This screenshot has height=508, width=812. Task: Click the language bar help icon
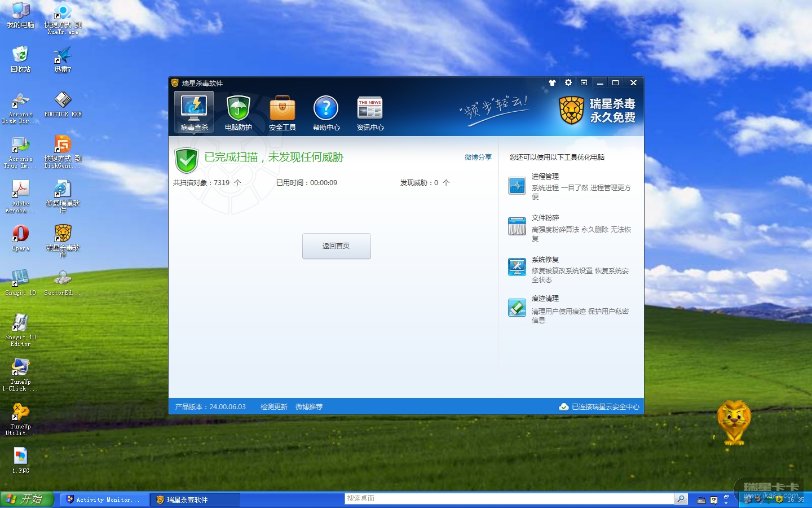click(714, 500)
